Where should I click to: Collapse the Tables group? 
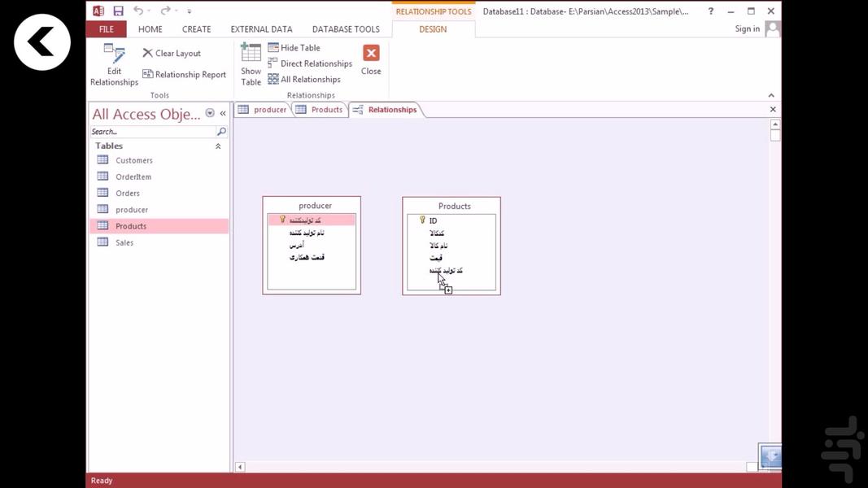coord(217,146)
